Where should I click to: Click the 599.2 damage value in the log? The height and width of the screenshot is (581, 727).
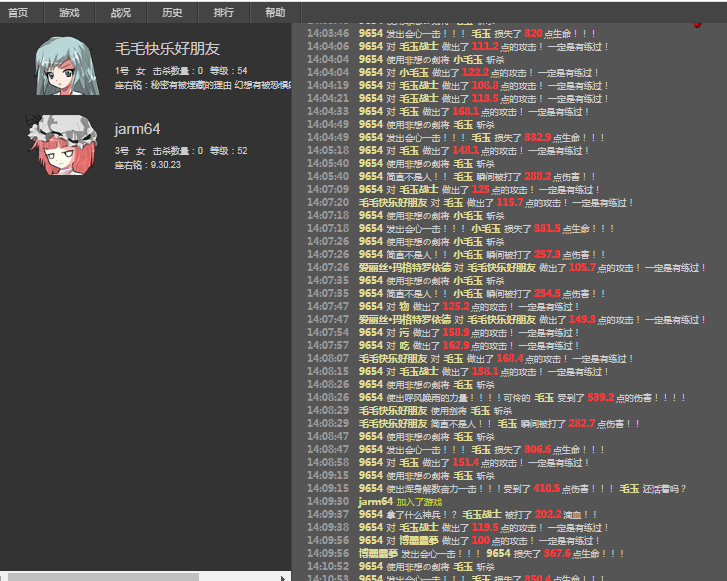[x=600, y=397]
